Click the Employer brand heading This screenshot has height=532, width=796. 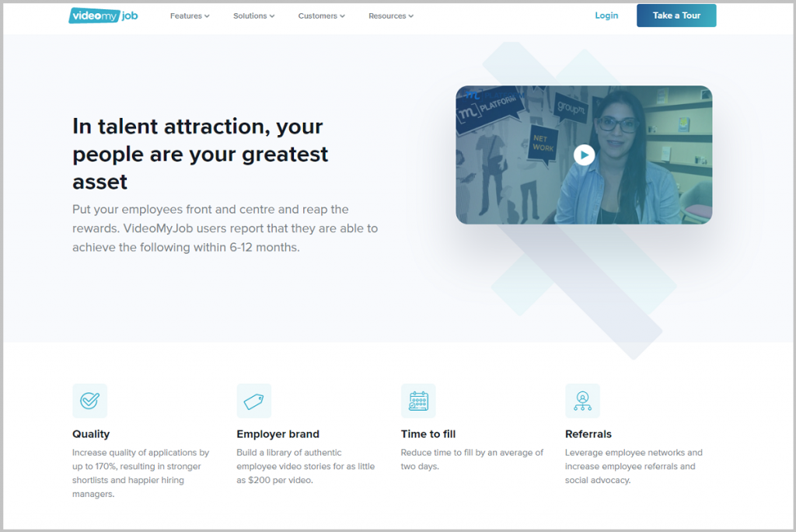pyautogui.click(x=278, y=434)
